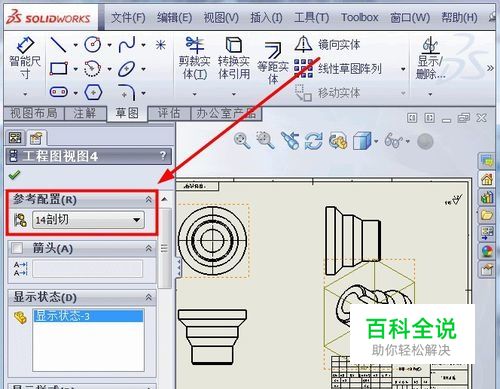
Task: Click the Rebuild/rotate arrows icon
Action: (314, 141)
